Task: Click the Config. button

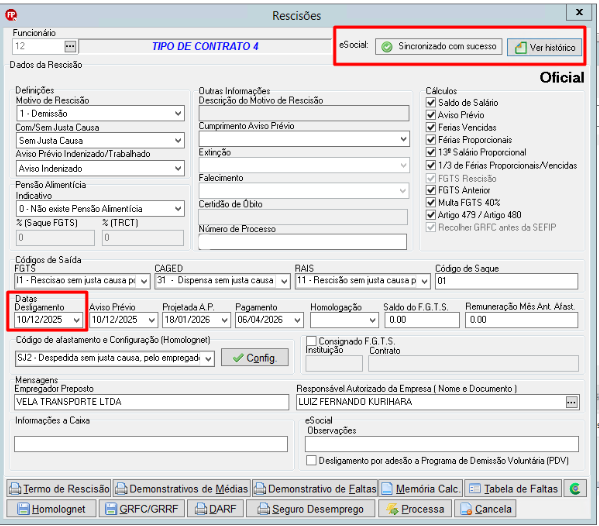Action: tap(255, 358)
